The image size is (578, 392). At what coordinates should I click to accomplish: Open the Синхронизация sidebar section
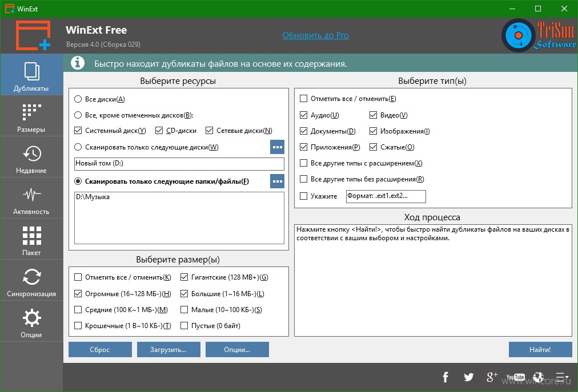(31, 280)
